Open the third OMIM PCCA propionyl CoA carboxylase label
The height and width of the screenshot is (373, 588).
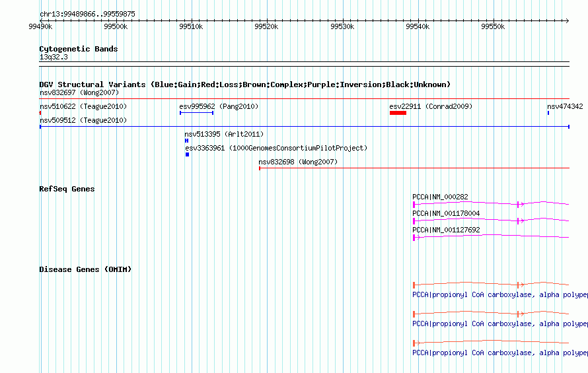pyautogui.click(x=500, y=353)
